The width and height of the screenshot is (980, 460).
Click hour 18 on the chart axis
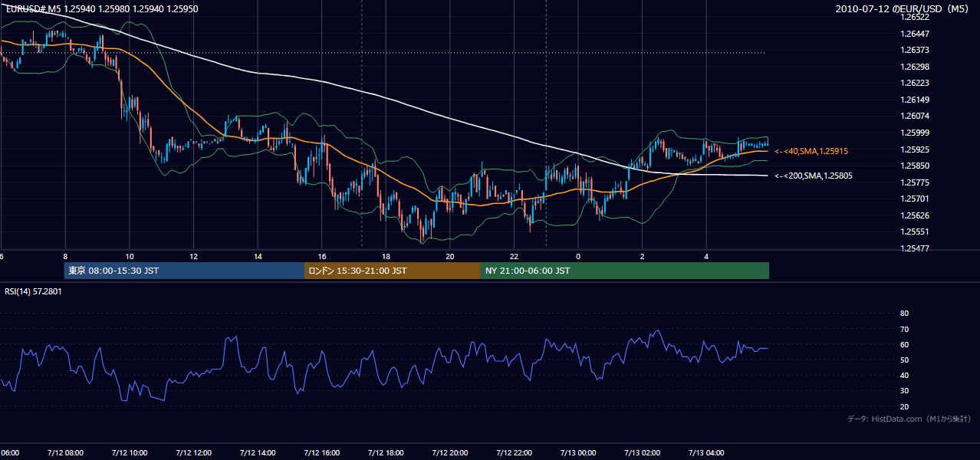(x=386, y=256)
